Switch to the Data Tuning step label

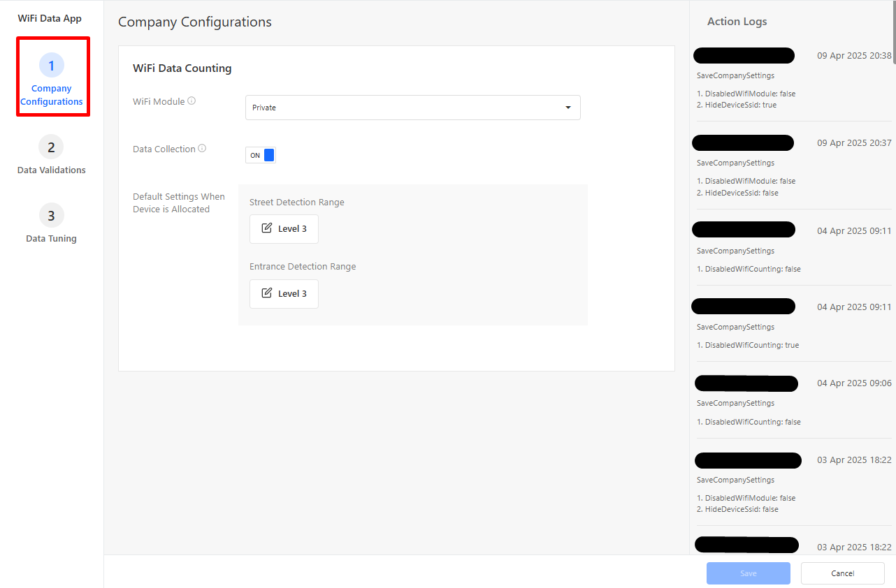[x=52, y=239]
